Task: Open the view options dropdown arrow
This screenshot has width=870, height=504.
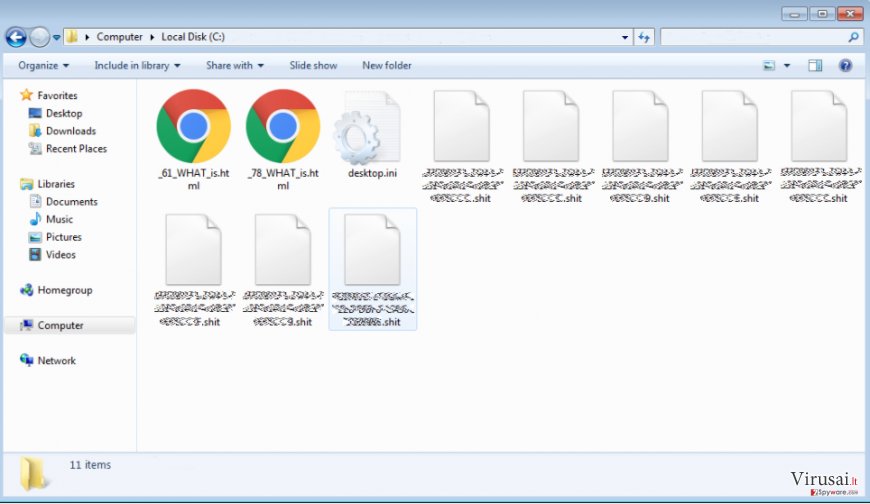Action: pos(787,65)
